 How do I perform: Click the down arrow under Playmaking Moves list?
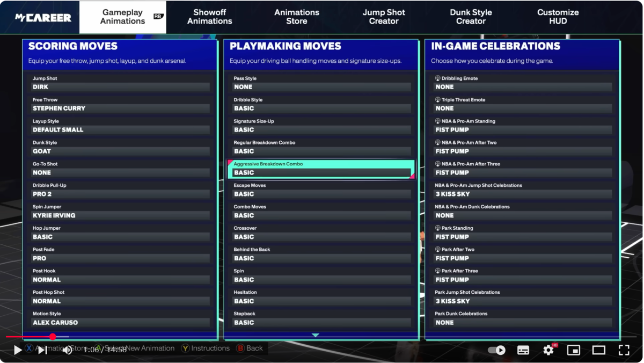coord(316,335)
